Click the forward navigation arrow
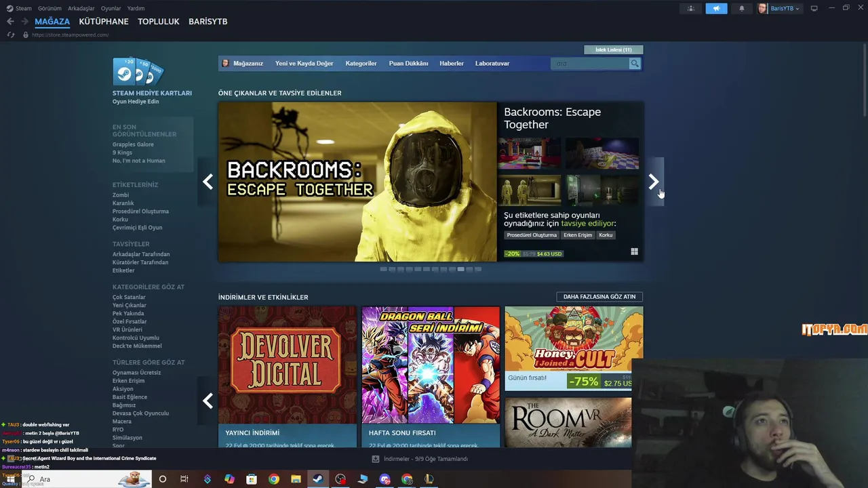The height and width of the screenshot is (488, 868). pos(24,22)
